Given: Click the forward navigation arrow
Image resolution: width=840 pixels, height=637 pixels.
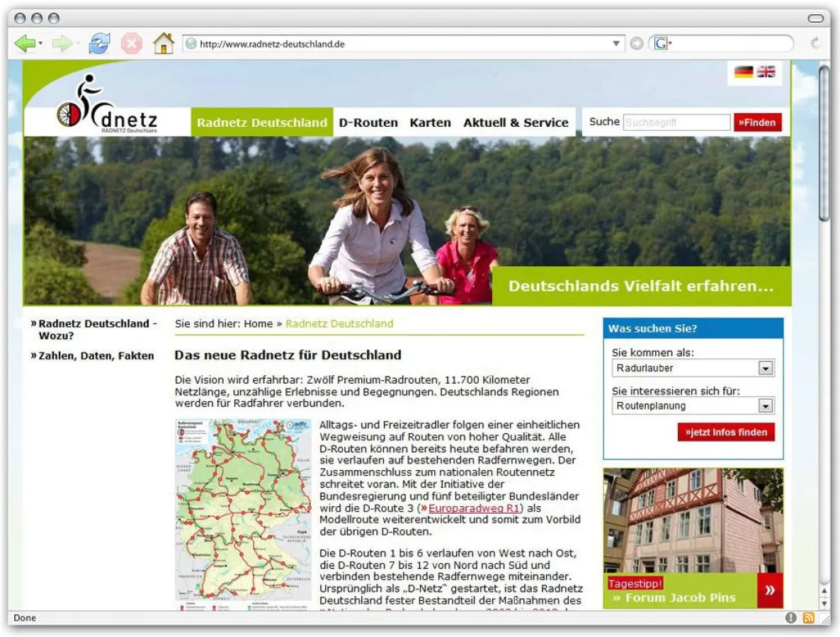Looking at the screenshot, I should tap(62, 43).
